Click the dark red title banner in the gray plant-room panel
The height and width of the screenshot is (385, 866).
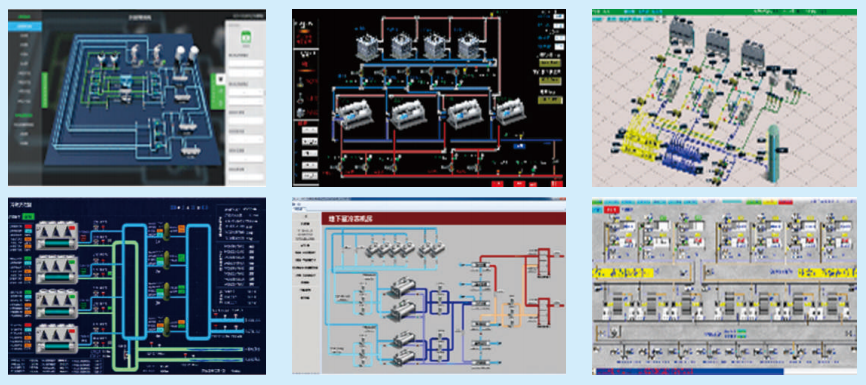pos(443,219)
